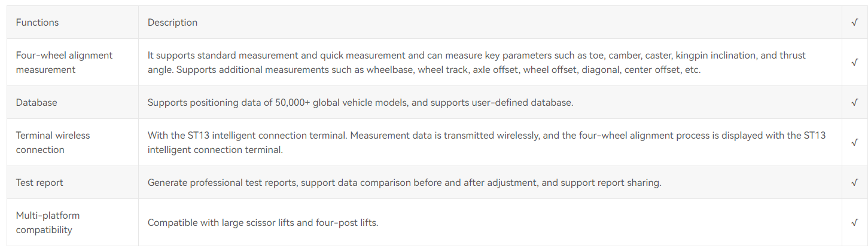Click the Terminal wireless connection label
Image resolution: width=868 pixels, height=251 pixels.
pos(53,142)
